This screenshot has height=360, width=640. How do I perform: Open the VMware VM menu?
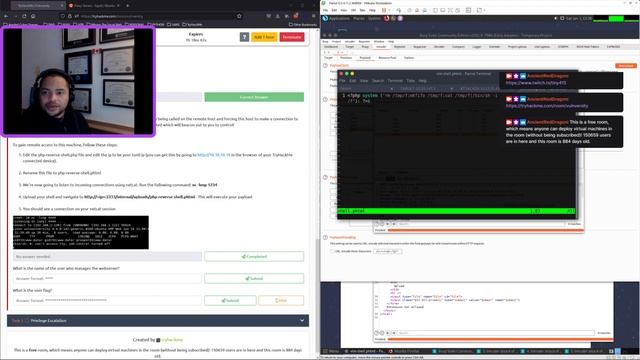353,10
